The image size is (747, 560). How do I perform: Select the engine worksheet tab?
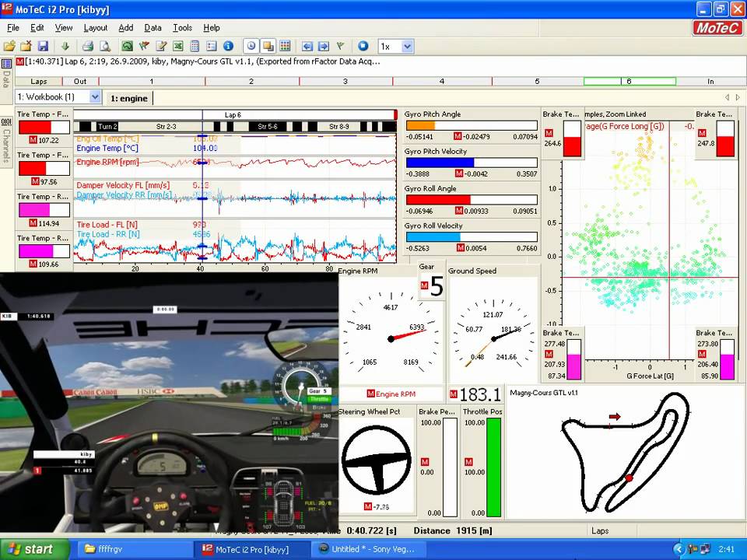tap(128, 98)
